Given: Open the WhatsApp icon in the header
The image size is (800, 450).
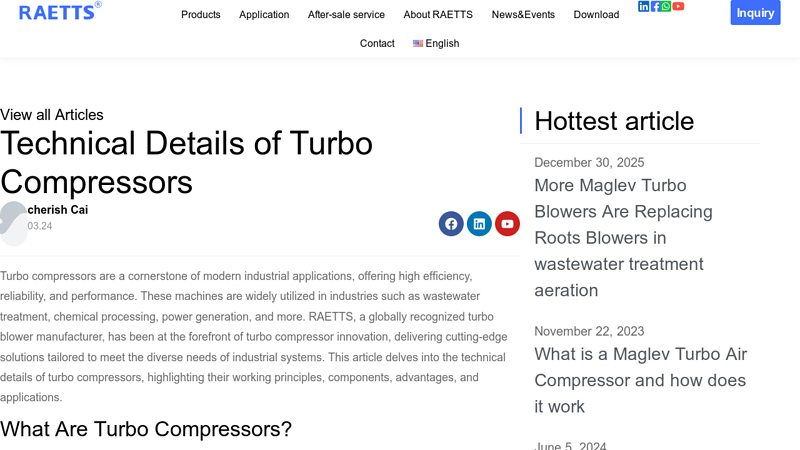Looking at the screenshot, I should pos(666,6).
